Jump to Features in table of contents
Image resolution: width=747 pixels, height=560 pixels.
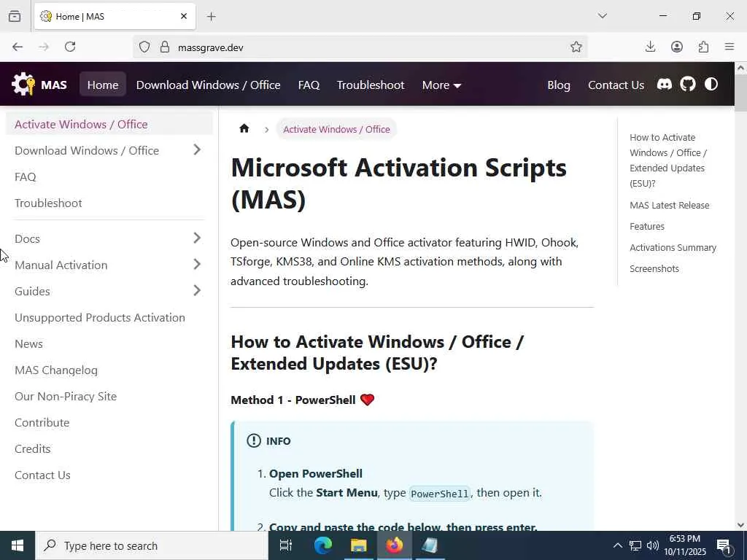click(647, 226)
